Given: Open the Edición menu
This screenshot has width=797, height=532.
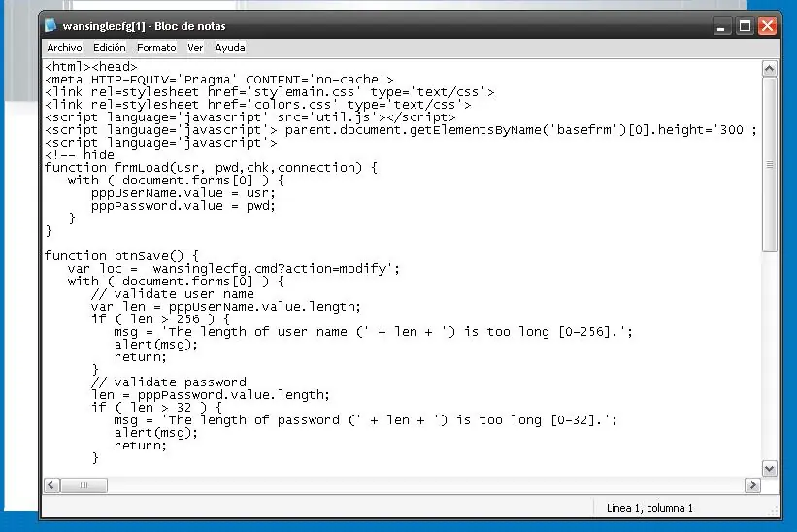Looking at the screenshot, I should (x=110, y=48).
